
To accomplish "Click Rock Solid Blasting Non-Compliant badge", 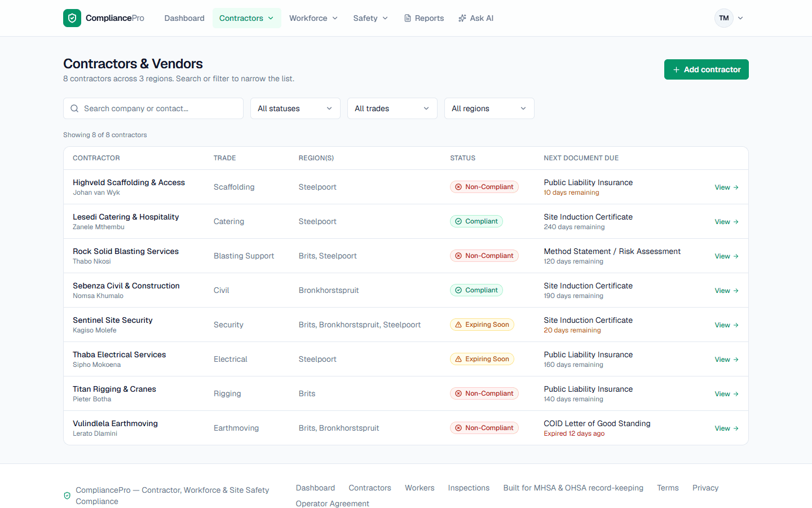I will (484, 256).
